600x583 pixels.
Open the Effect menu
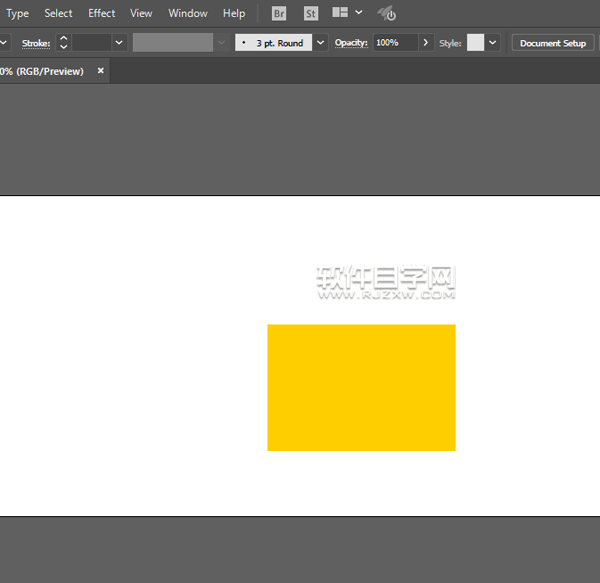coord(101,14)
